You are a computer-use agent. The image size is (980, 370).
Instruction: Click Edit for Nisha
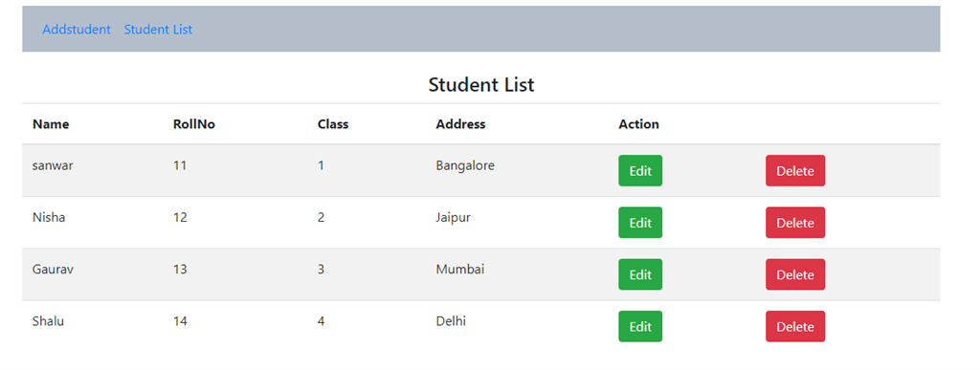click(640, 223)
